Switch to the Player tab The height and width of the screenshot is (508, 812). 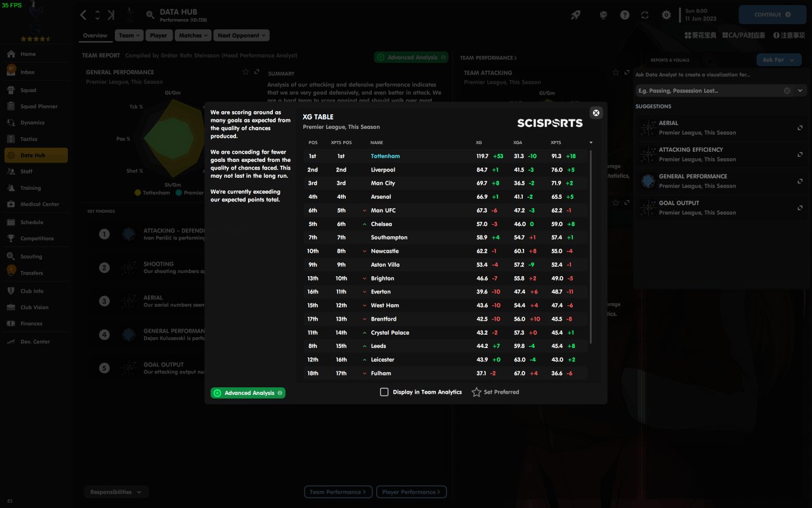coord(159,36)
